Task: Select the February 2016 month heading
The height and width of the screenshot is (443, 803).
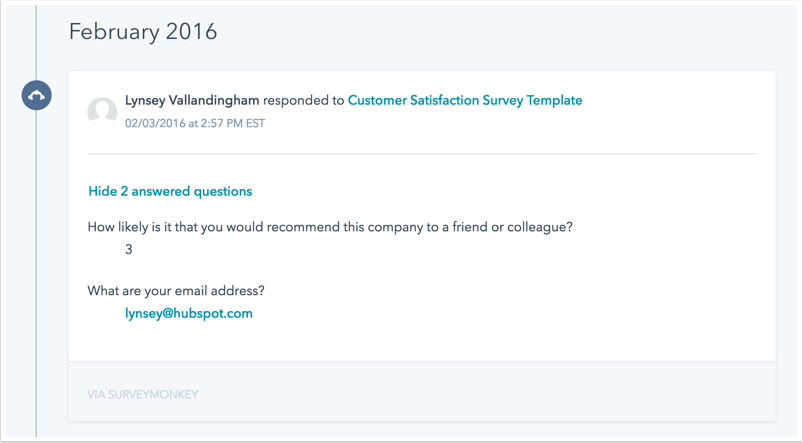Action: click(x=143, y=32)
